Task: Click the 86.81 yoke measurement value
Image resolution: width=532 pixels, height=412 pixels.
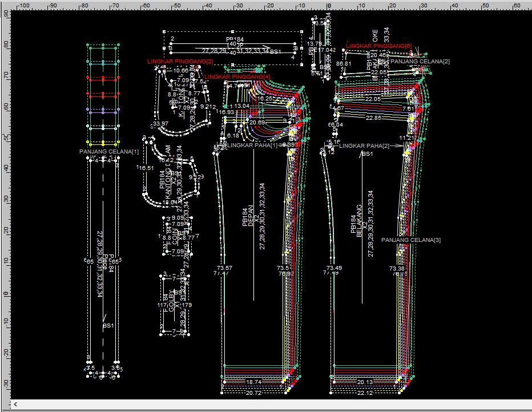Action: pyautogui.click(x=344, y=64)
